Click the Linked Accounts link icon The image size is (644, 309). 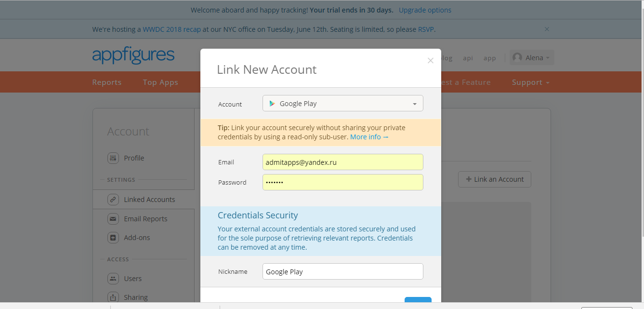113,200
